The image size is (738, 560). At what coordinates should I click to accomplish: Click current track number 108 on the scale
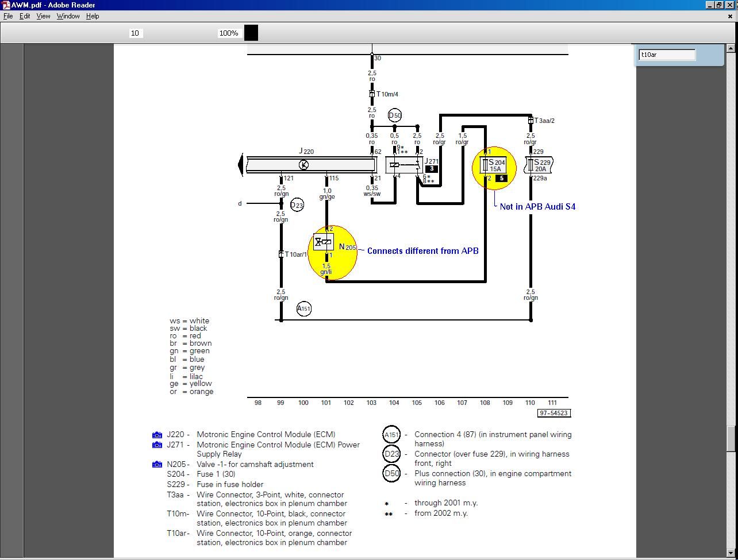pyautogui.click(x=485, y=403)
